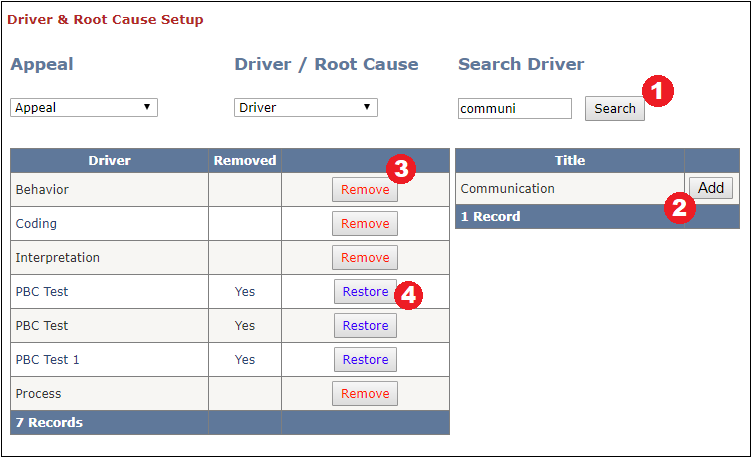The image size is (752, 458).
Task: Open the Appeal dropdown
Action: tap(84, 107)
